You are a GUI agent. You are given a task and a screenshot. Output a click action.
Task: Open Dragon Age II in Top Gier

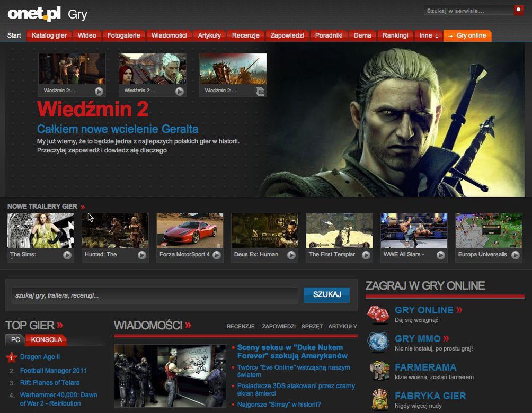[x=40, y=357]
